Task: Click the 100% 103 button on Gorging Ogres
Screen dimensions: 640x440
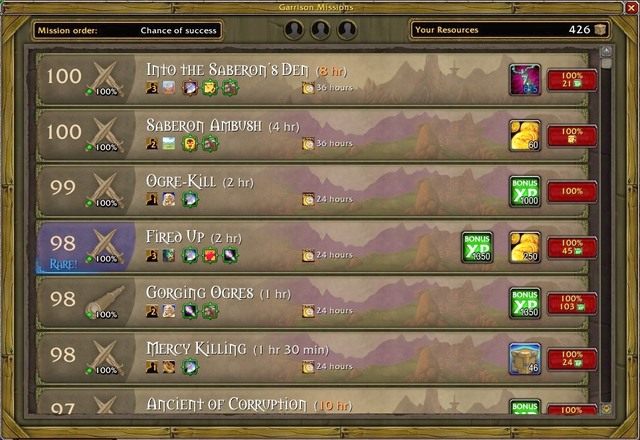Action: (572, 303)
